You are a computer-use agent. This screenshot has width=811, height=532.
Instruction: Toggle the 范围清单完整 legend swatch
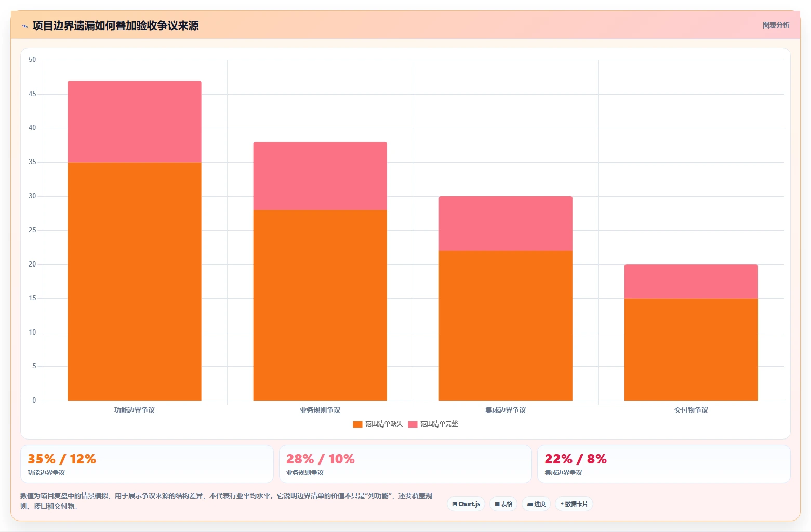(413, 424)
